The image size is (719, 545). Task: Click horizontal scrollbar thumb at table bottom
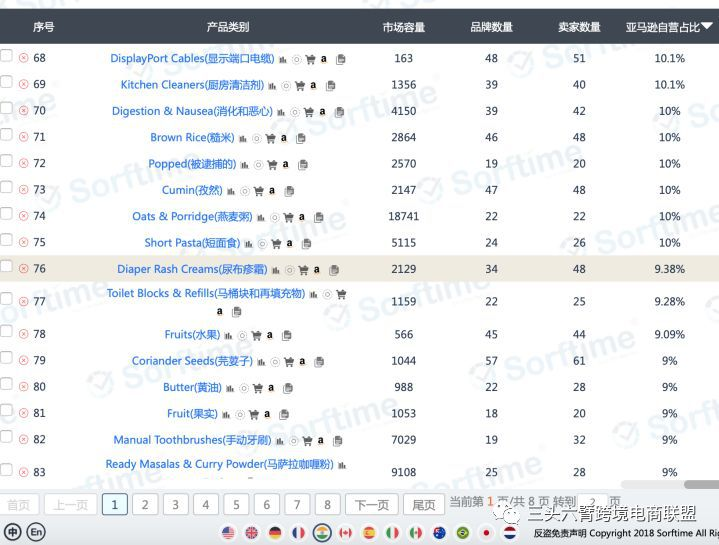(702, 484)
